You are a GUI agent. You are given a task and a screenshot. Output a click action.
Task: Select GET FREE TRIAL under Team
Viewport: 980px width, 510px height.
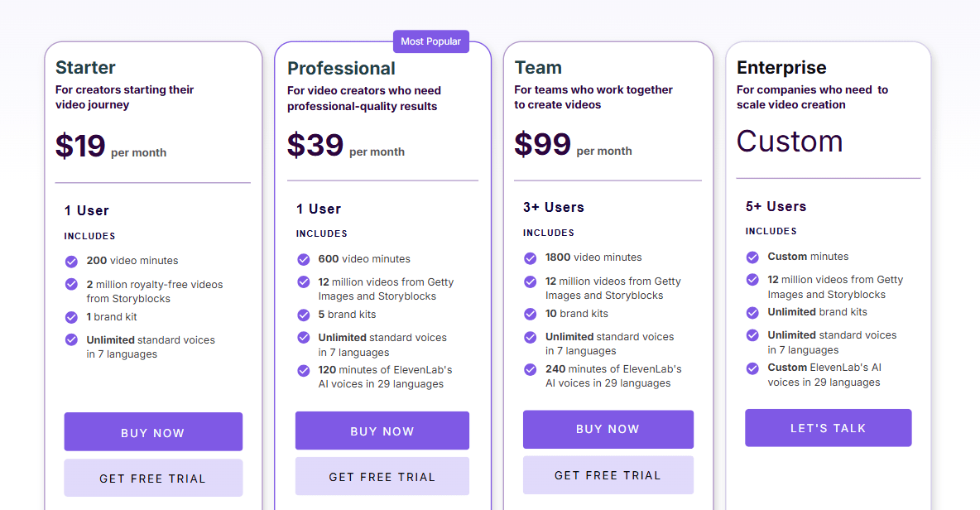click(x=608, y=474)
